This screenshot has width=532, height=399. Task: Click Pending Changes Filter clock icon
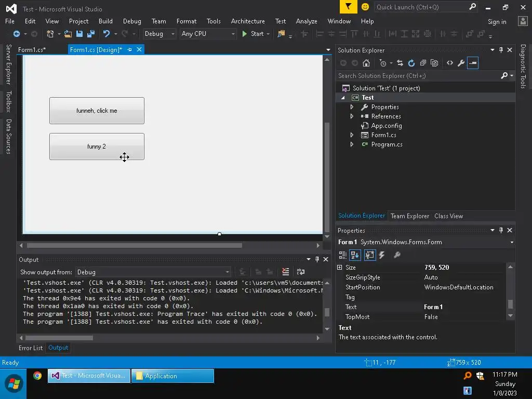pos(383,63)
